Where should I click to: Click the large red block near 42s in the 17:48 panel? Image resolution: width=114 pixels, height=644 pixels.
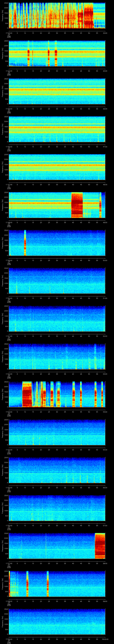coord(77,205)
